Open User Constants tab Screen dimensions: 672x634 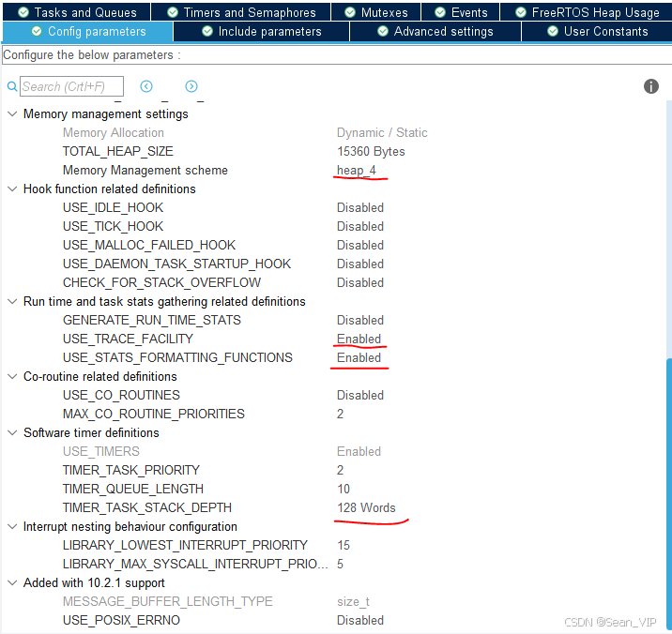pyautogui.click(x=598, y=32)
